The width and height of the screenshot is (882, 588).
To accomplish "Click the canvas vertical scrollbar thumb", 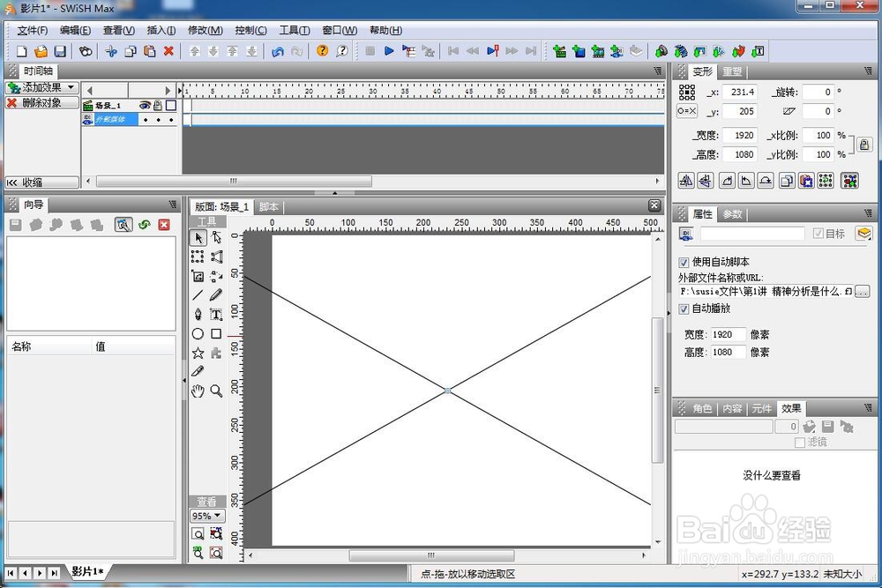I will tap(657, 391).
